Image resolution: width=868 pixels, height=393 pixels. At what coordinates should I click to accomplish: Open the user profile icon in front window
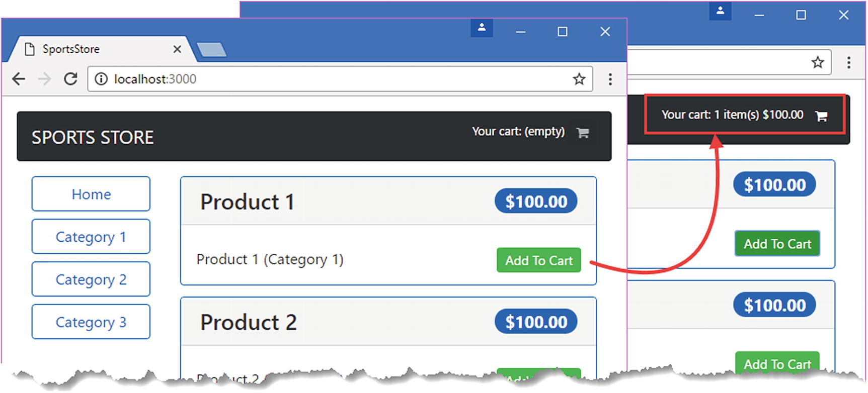(482, 28)
